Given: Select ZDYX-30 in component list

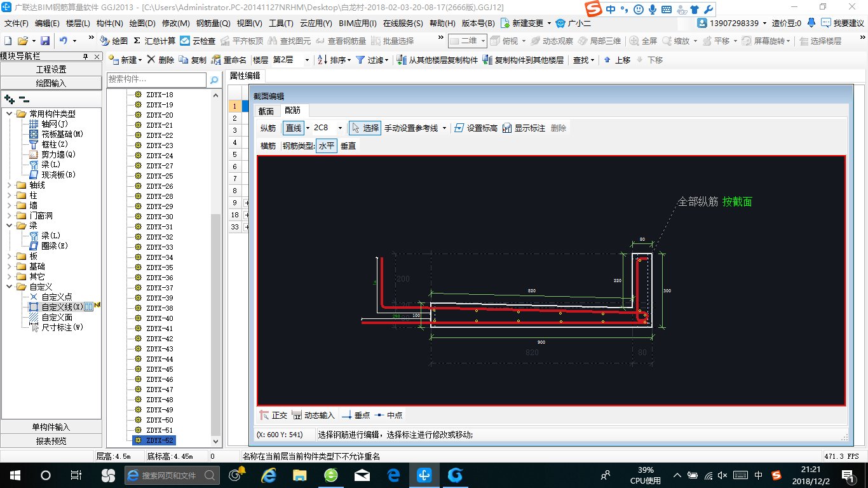Looking at the screenshot, I should (159, 217).
